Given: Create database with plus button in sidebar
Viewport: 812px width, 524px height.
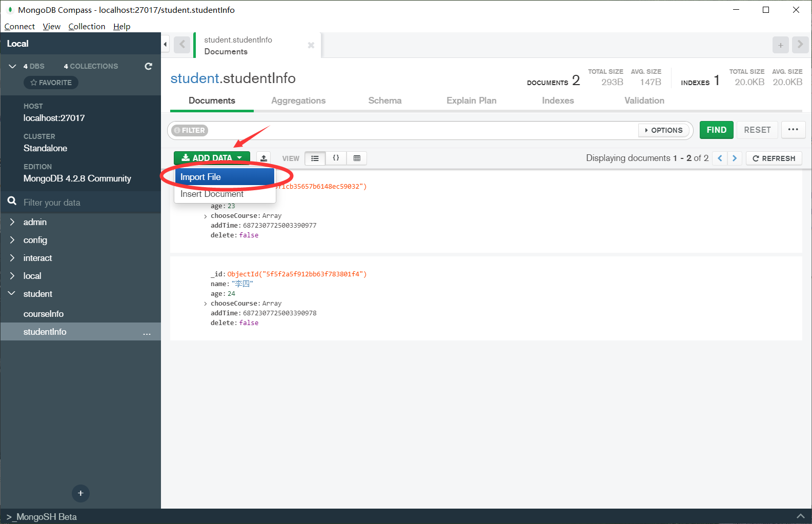Looking at the screenshot, I should [x=80, y=493].
